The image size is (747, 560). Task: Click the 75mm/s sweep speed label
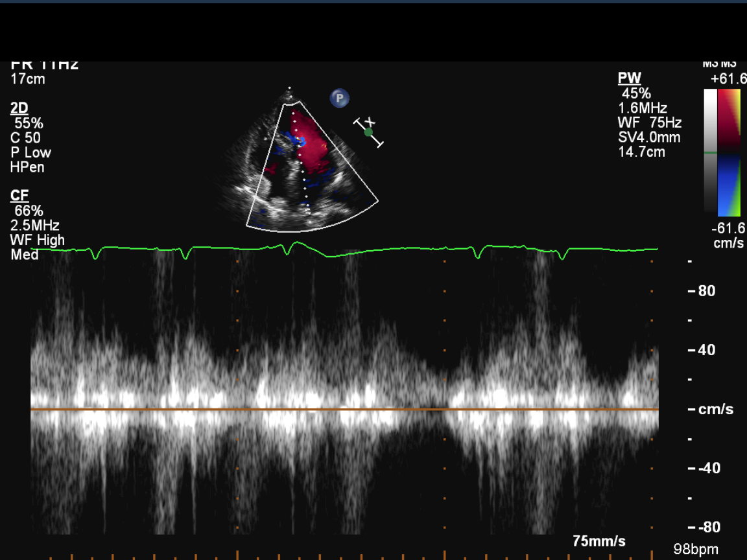pos(599,541)
